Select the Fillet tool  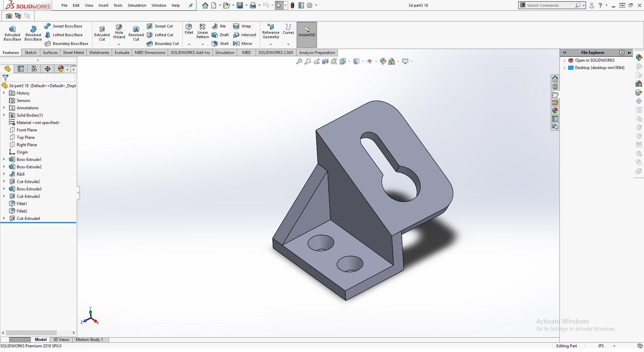[189, 29]
